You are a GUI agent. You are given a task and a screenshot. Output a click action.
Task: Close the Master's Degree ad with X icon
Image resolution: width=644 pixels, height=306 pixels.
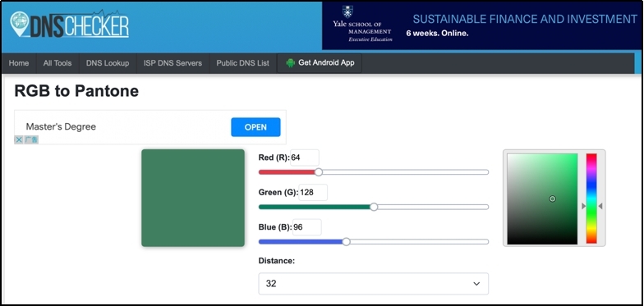pos(18,139)
